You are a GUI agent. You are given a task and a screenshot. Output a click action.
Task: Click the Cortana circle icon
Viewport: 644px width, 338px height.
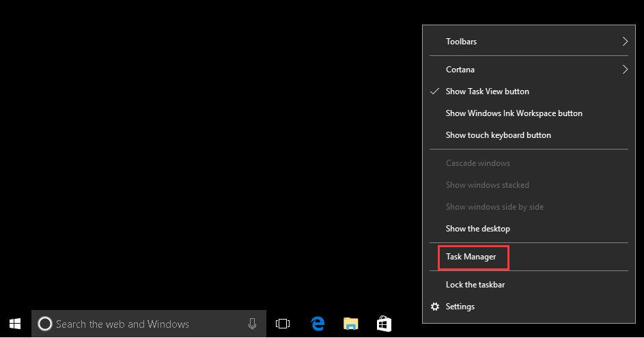point(44,324)
